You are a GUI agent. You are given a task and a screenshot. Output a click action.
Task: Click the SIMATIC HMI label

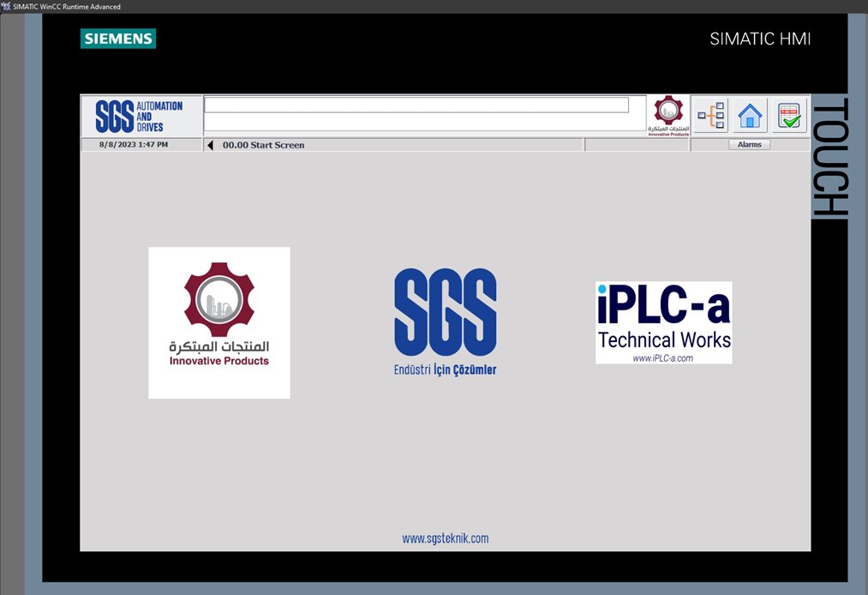tap(760, 39)
